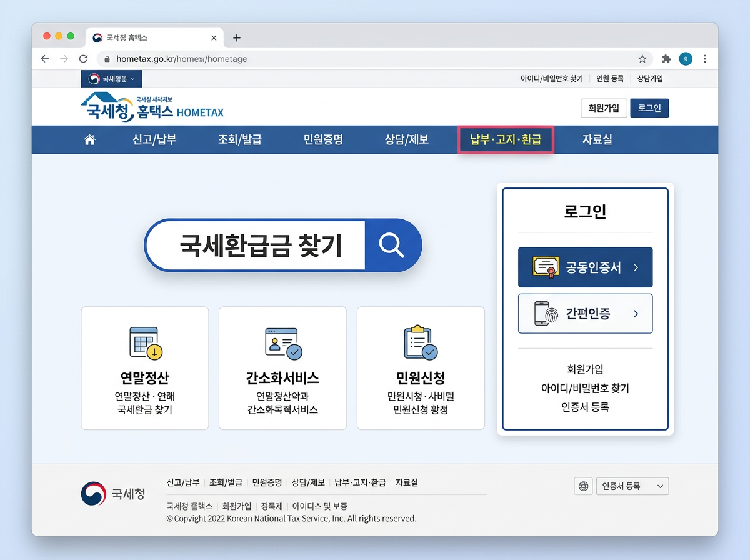Click footer 신고/납부 link
Viewport: 750px width, 560px height.
pos(183,482)
